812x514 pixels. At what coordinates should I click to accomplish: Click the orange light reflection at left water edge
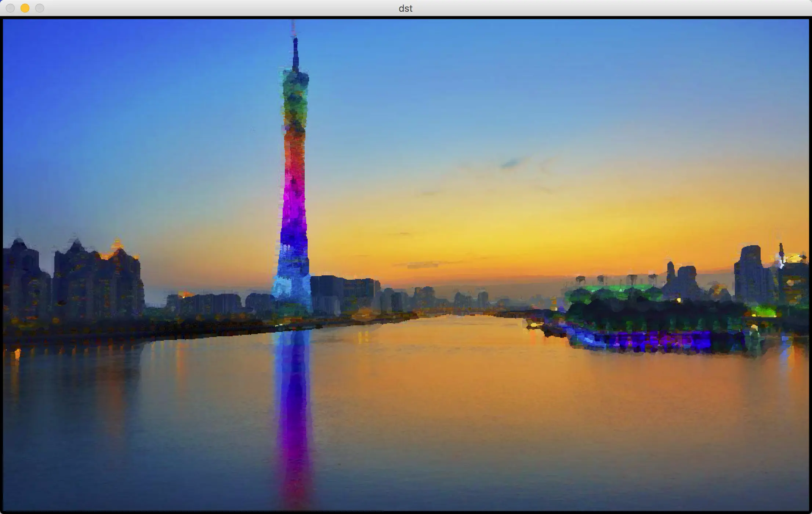(x=17, y=353)
